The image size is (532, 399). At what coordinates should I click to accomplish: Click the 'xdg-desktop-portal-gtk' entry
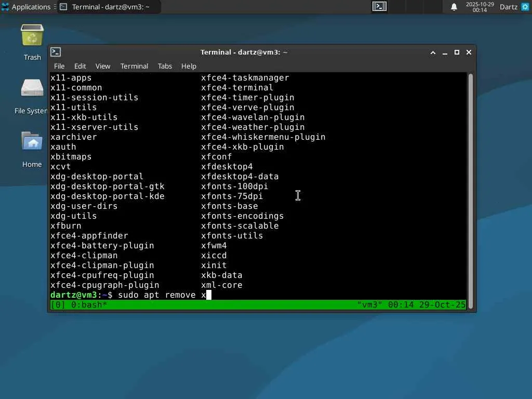click(107, 187)
